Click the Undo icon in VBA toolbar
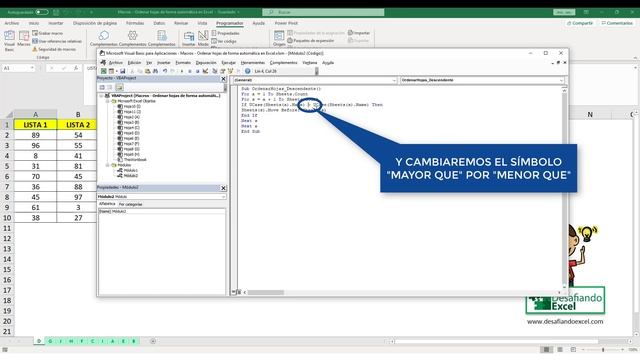 [x=165, y=71]
